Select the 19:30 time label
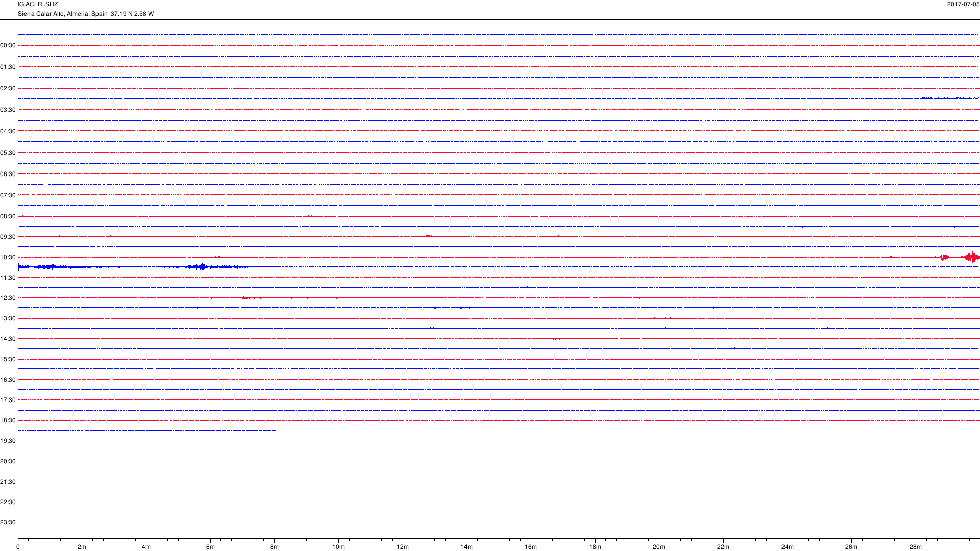The height and width of the screenshot is (551, 980). (x=8, y=441)
